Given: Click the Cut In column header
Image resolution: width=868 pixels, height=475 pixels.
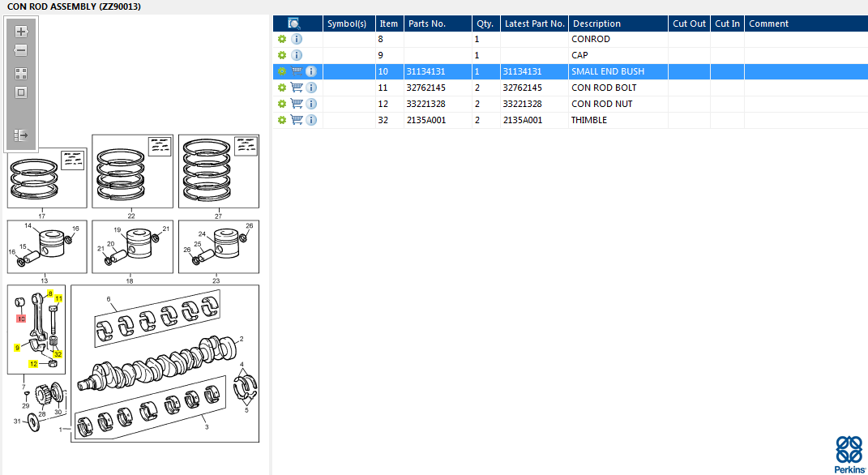Looking at the screenshot, I should (727, 24).
